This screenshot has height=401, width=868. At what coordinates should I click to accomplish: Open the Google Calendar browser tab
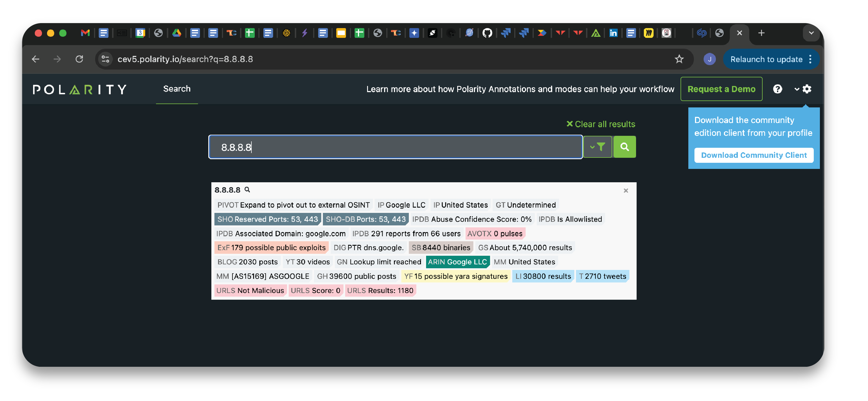pyautogui.click(x=140, y=33)
